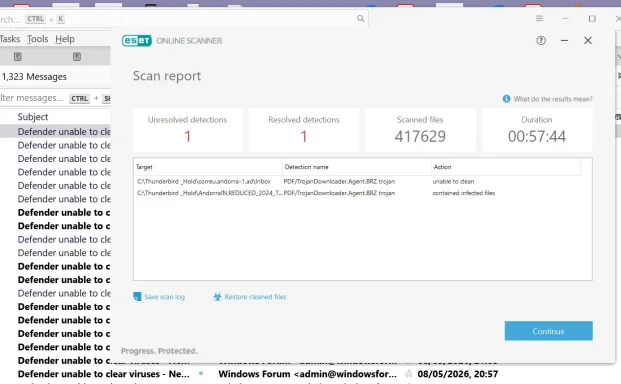The width and height of the screenshot is (621, 384).
Task: Open What do the results mean link
Action: [x=553, y=99]
